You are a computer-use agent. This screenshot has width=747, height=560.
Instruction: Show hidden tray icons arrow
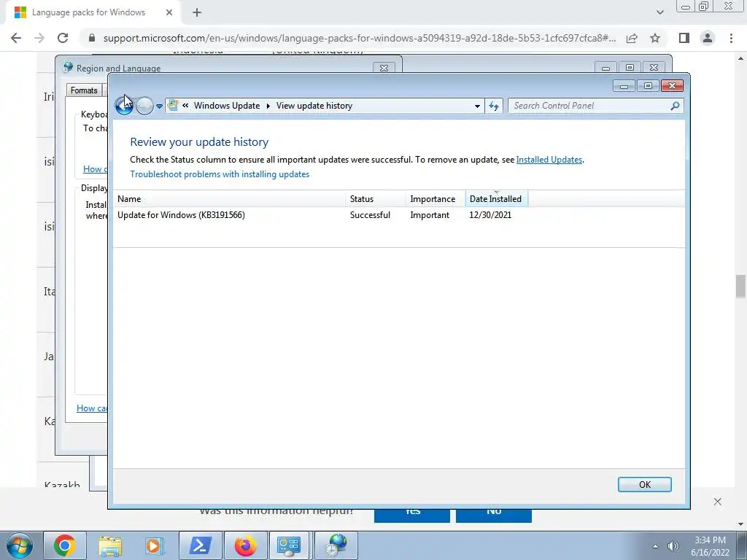656,546
